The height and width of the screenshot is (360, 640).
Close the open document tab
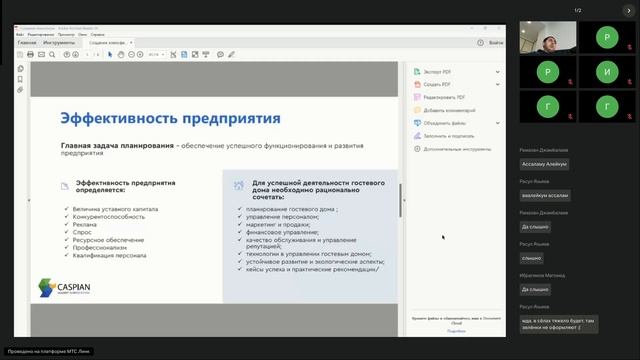[131, 42]
